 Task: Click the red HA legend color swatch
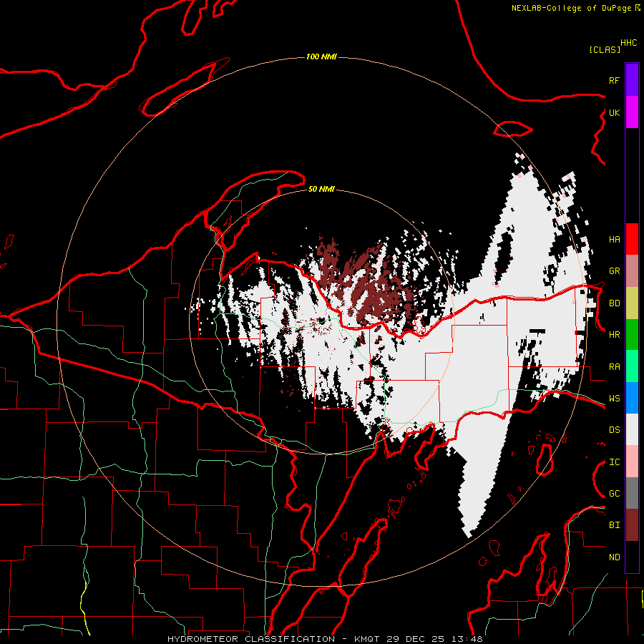click(632, 239)
